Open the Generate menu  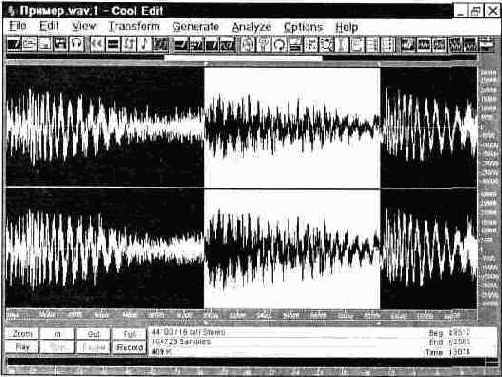click(x=196, y=27)
